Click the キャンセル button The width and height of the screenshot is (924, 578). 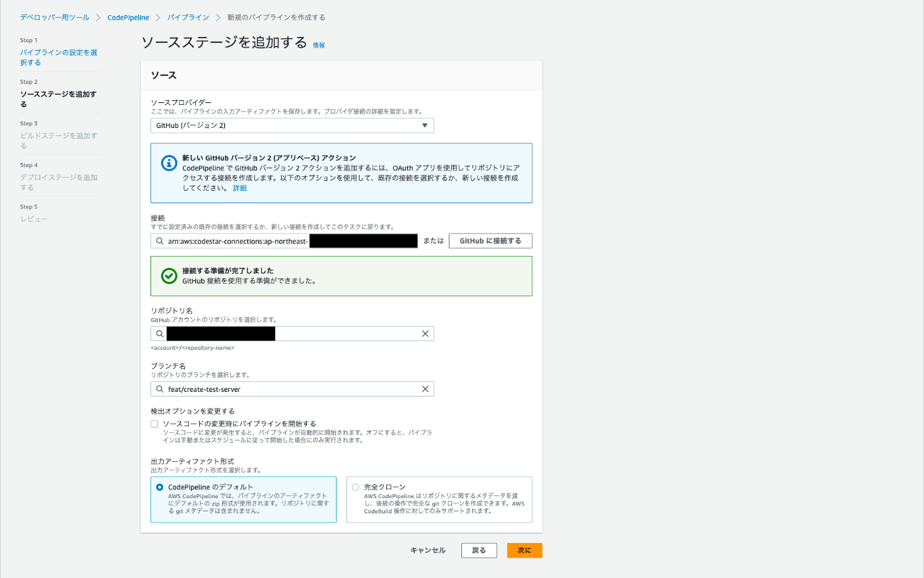(428, 550)
